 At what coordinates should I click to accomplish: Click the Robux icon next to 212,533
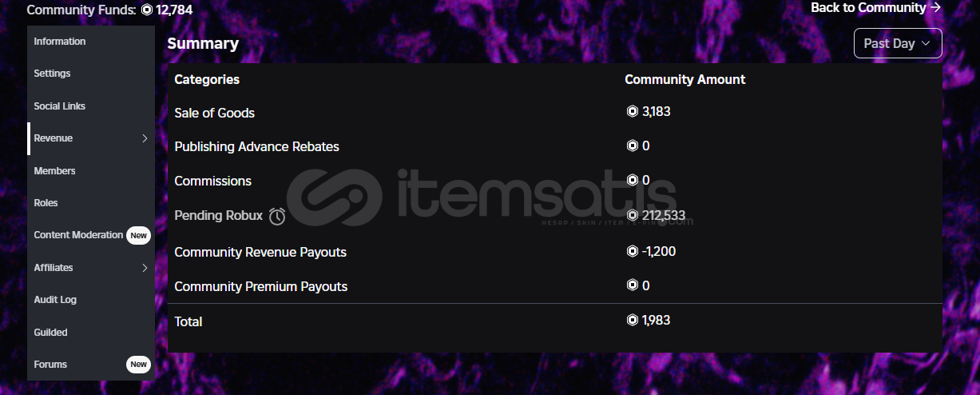pos(633,215)
